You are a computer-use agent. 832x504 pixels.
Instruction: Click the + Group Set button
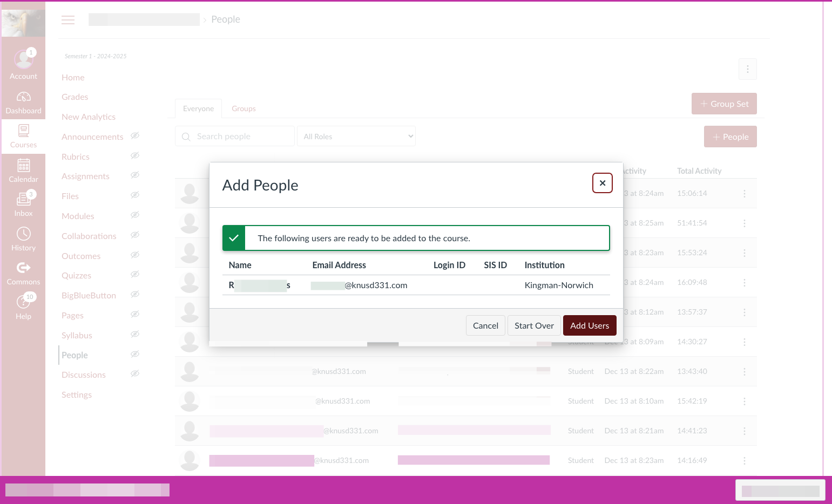tap(724, 104)
